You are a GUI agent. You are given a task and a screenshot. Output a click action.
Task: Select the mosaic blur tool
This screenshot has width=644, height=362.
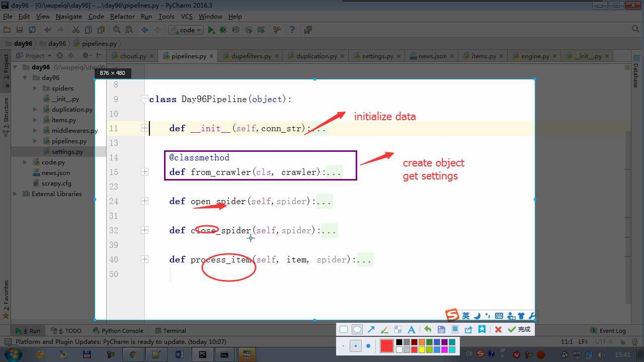[398, 330]
